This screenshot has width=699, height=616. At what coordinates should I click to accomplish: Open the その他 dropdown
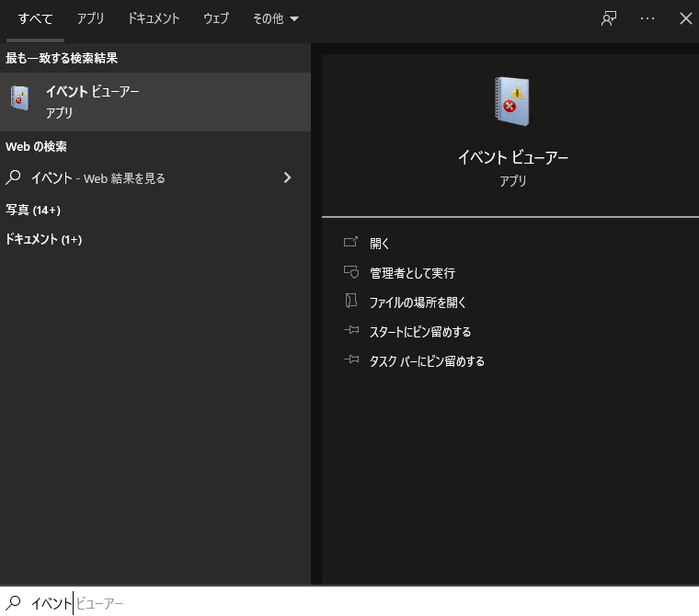(276, 18)
